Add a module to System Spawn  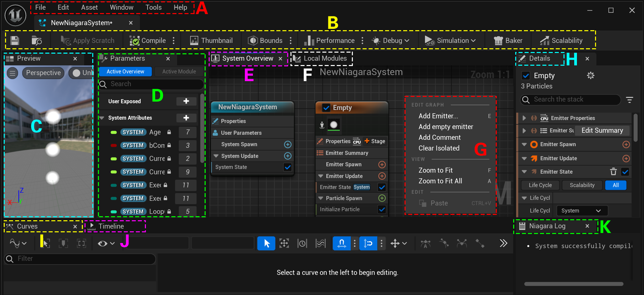coord(288,144)
